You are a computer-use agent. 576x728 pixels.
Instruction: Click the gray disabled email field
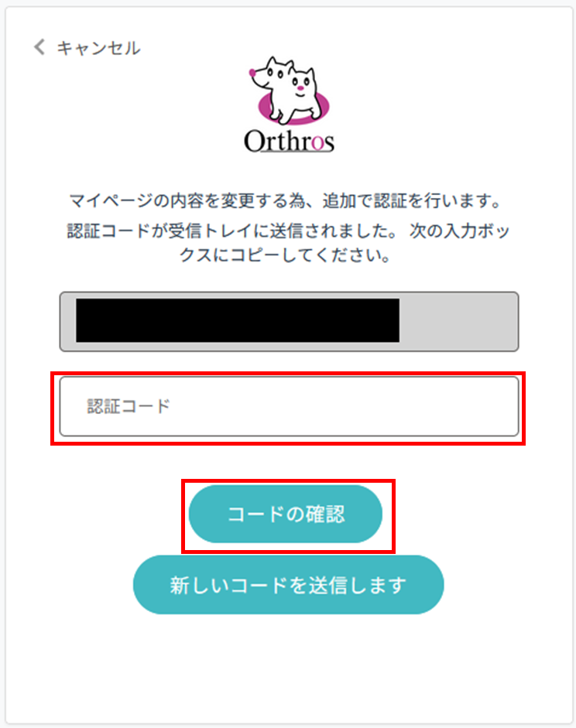[x=289, y=321]
